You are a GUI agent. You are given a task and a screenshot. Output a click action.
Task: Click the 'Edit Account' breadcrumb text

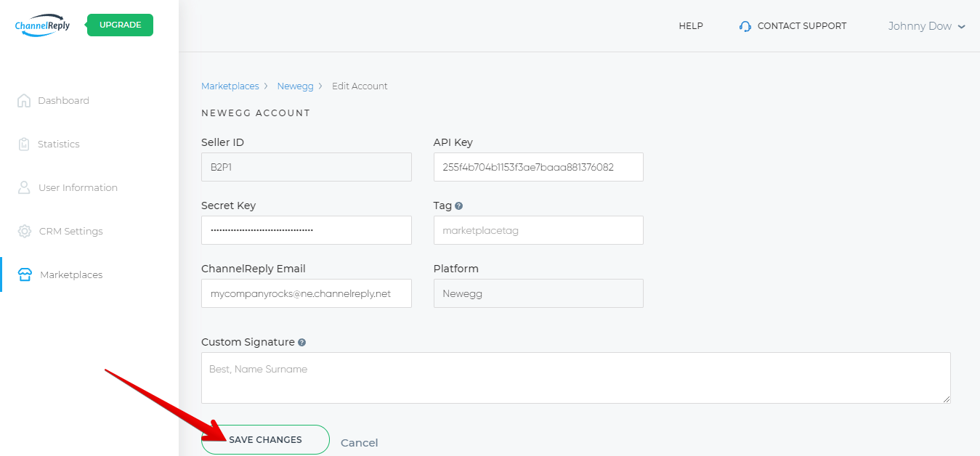(x=360, y=86)
